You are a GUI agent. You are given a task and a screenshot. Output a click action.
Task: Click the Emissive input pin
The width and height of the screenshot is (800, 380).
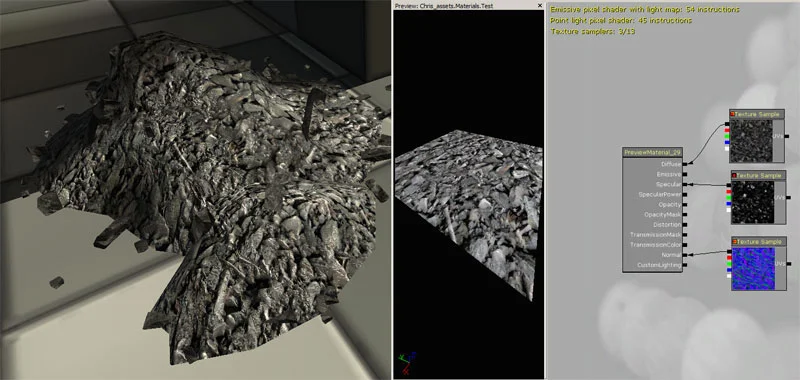(685, 174)
